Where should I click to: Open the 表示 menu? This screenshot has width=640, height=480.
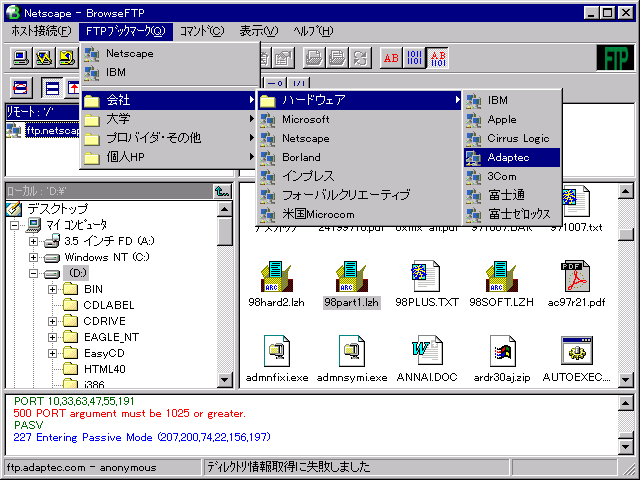click(x=259, y=31)
